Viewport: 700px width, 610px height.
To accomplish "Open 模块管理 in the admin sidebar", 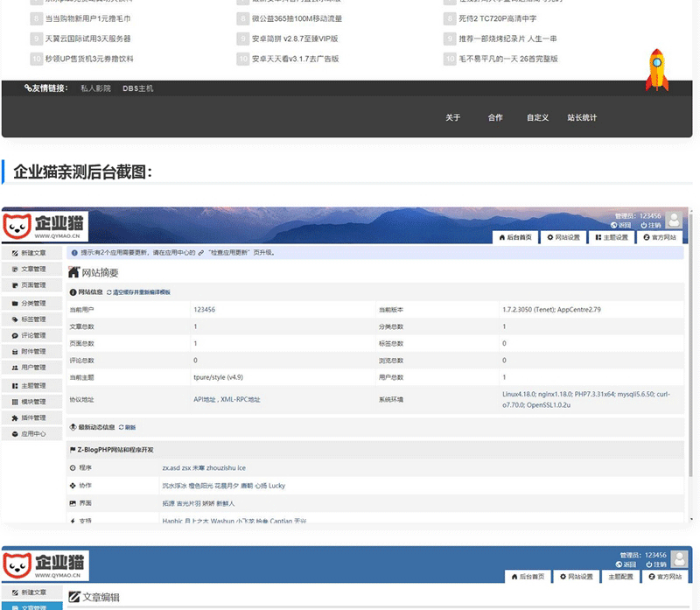I will pos(31,402).
